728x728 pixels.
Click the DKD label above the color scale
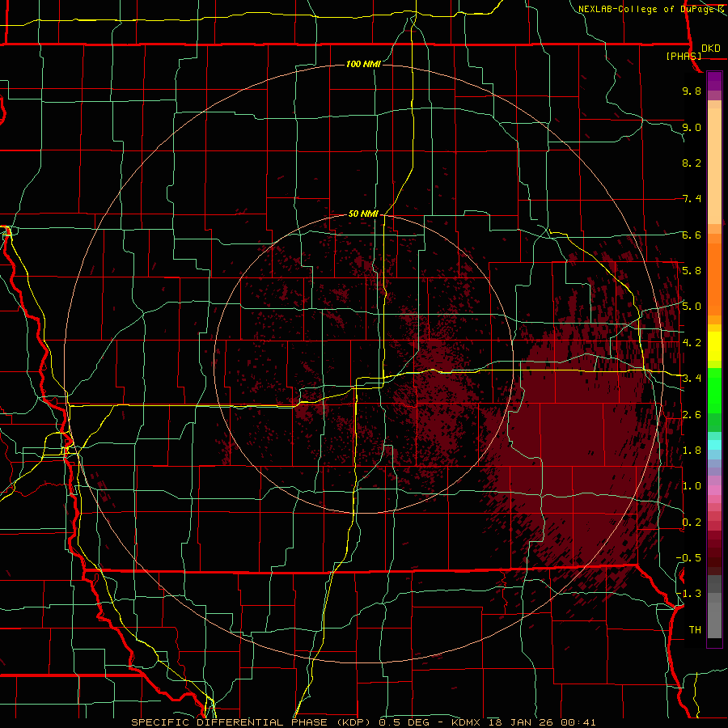pos(711,49)
